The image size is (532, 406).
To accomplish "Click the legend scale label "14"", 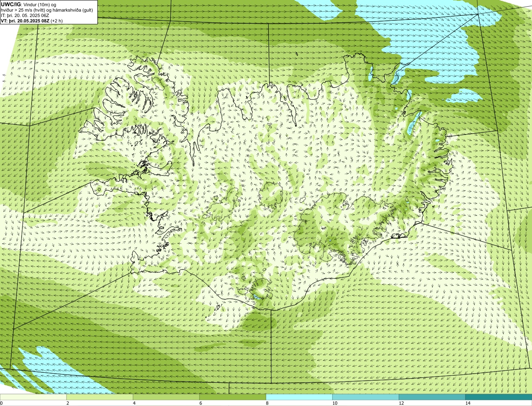I will (x=468, y=403).
